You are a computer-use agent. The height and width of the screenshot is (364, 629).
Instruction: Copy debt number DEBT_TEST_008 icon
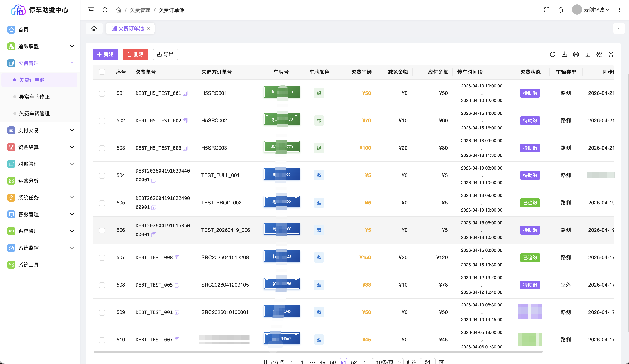(x=177, y=258)
